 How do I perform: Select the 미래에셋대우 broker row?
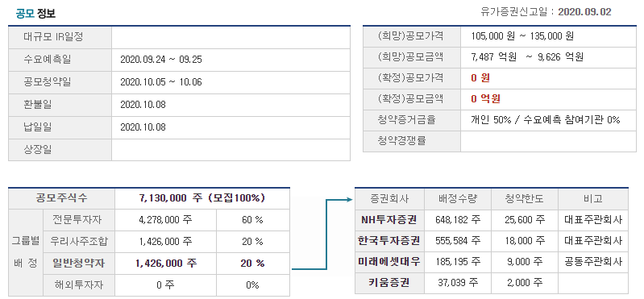(492, 262)
